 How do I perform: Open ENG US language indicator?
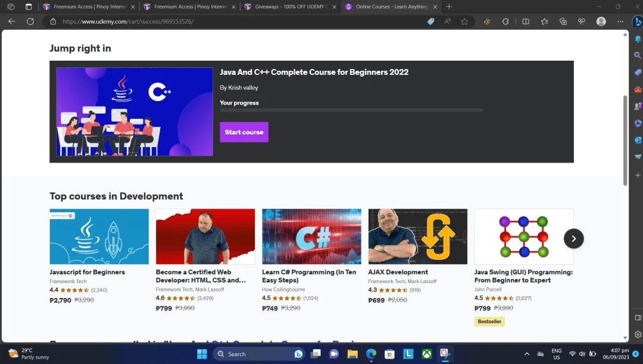(557, 354)
